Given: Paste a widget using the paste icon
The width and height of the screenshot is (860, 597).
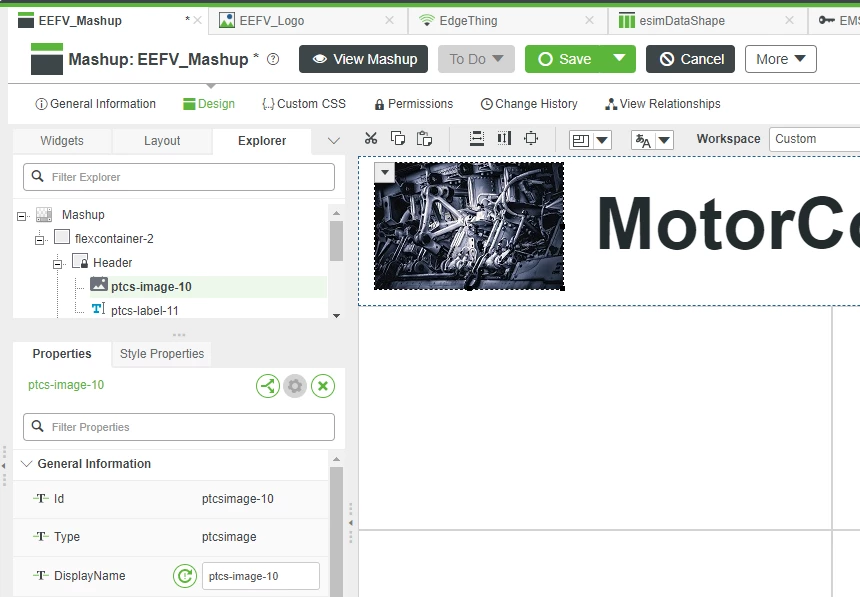Looking at the screenshot, I should [x=424, y=139].
